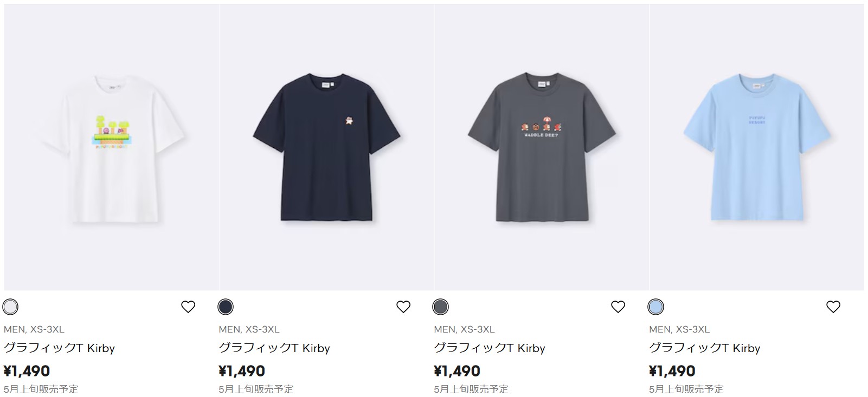Click the グラフィックT Kirby title under gray shirt
Viewport: 868px width, 397px height.
pyautogui.click(x=490, y=348)
